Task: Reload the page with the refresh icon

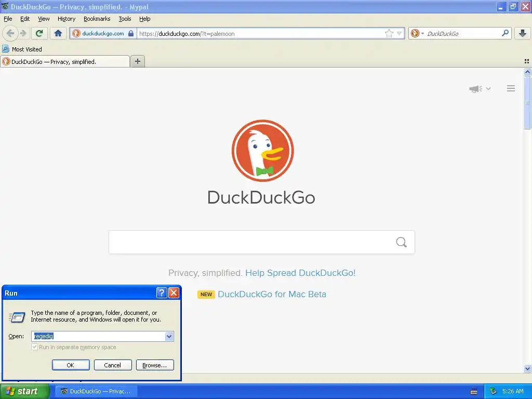Action: 39,33
